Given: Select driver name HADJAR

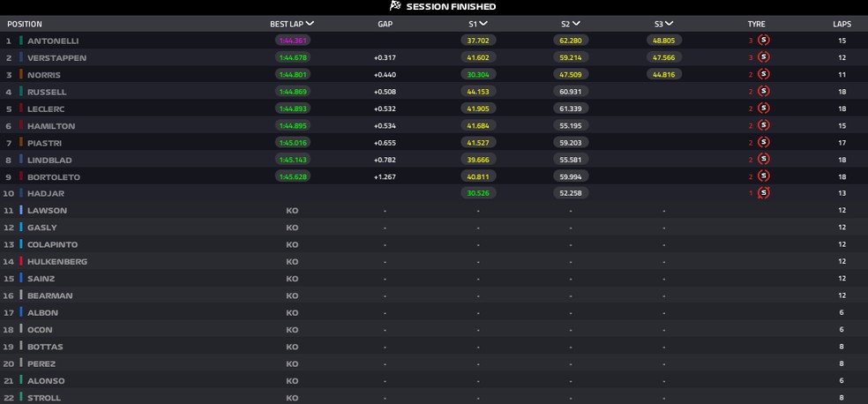Looking at the screenshot, I should point(46,194).
